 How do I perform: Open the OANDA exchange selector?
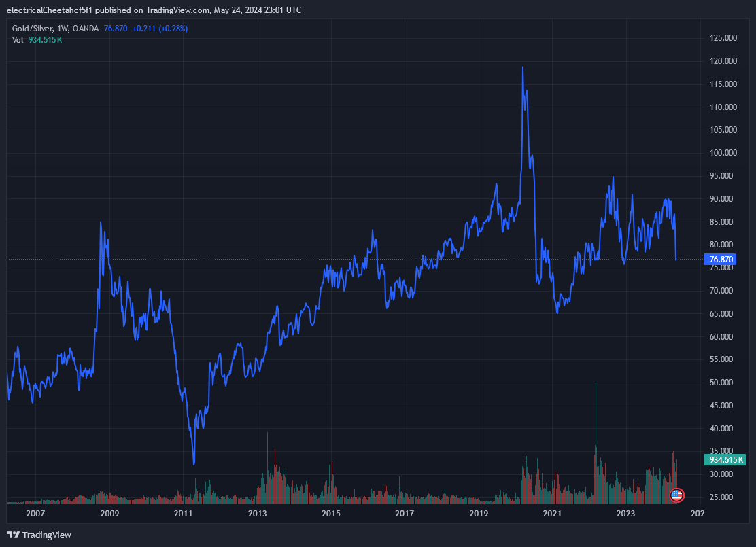click(87, 29)
